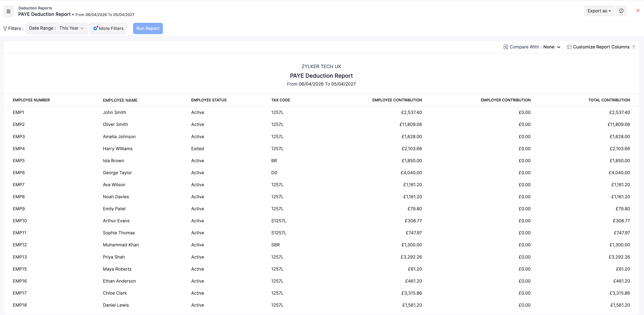
Task: Expand the Compare With None dropdown
Action: coord(552,47)
